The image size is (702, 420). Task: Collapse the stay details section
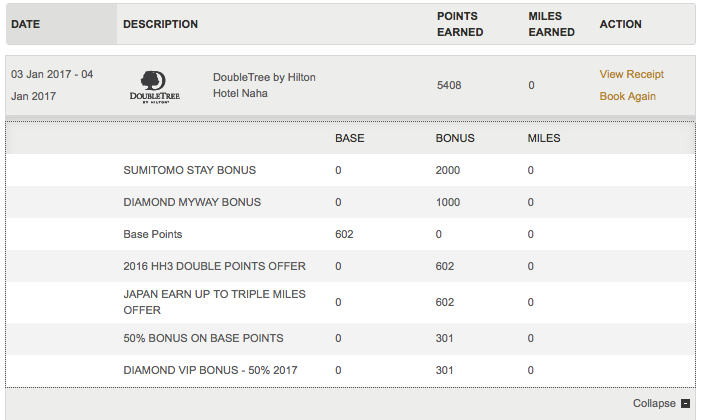661,403
